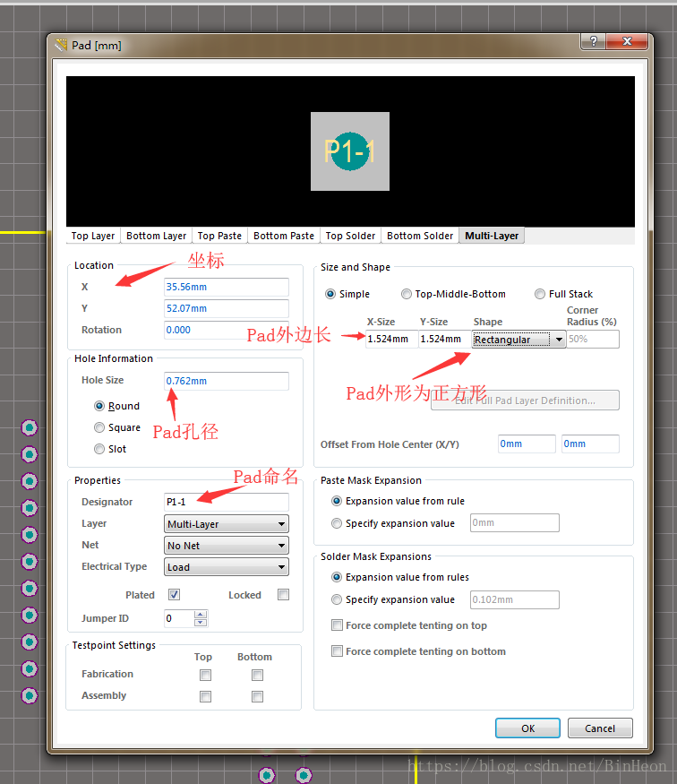Choose Top-Middle-Bottom size mode
The height and width of the screenshot is (784, 677).
coord(407,294)
